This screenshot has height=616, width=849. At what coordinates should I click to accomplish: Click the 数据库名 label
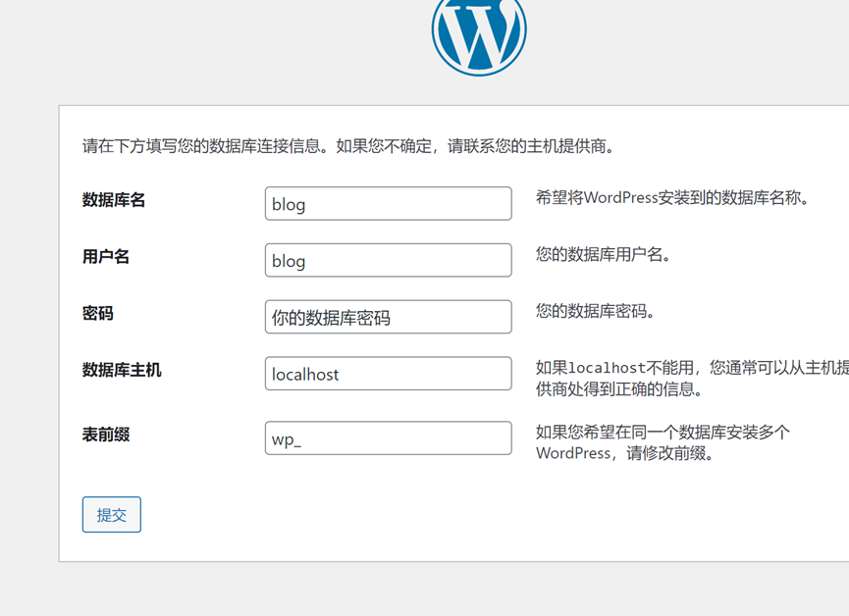(114, 200)
